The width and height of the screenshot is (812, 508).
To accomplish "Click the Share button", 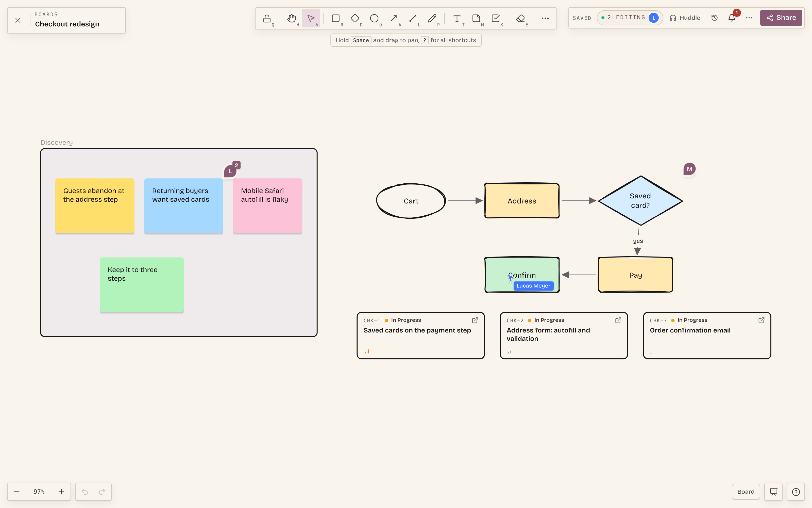I will tap(781, 18).
